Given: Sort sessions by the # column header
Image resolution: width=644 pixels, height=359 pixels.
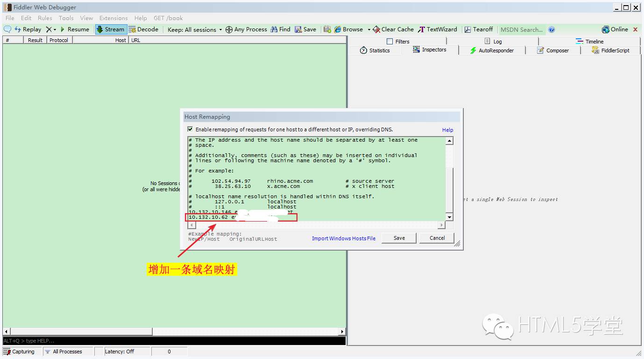Looking at the screenshot, I should (x=13, y=40).
